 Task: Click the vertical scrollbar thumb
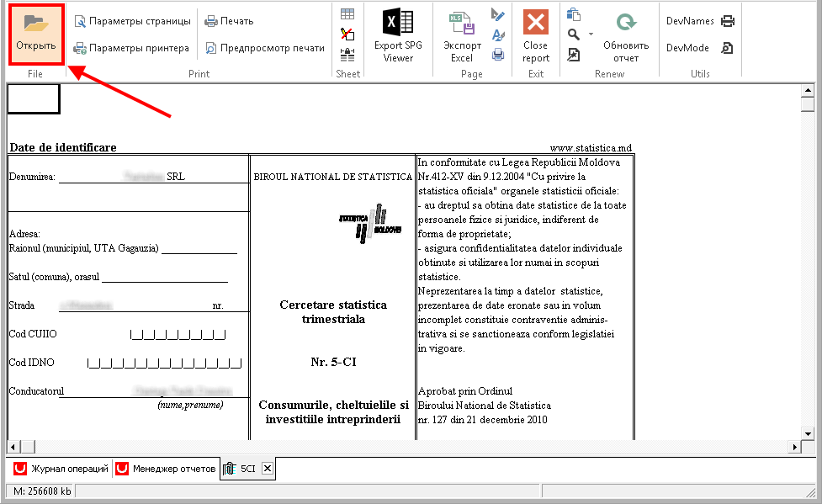808,104
